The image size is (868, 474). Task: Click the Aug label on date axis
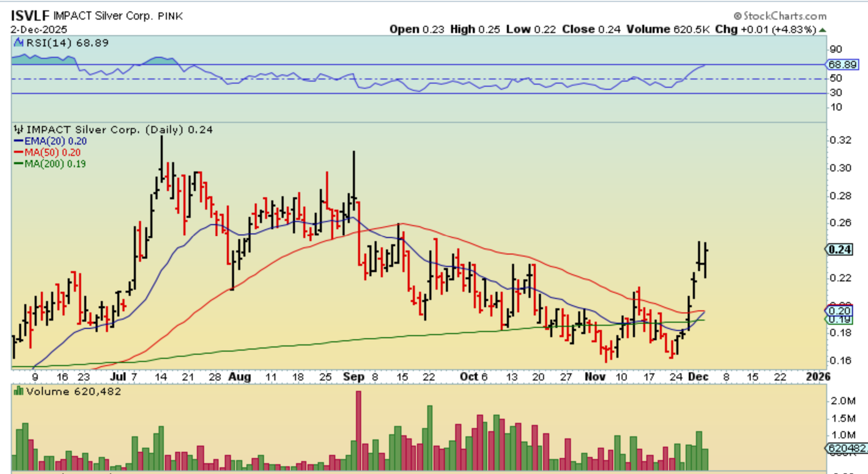click(x=240, y=377)
